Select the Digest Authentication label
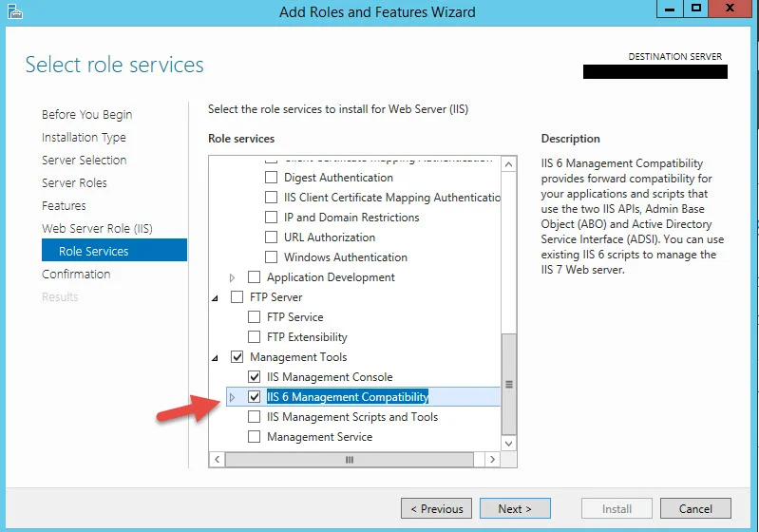Screen dimensions: 759x532 (338, 178)
